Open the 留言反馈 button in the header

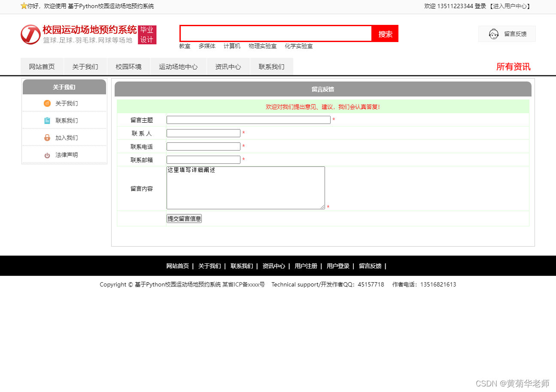(507, 34)
